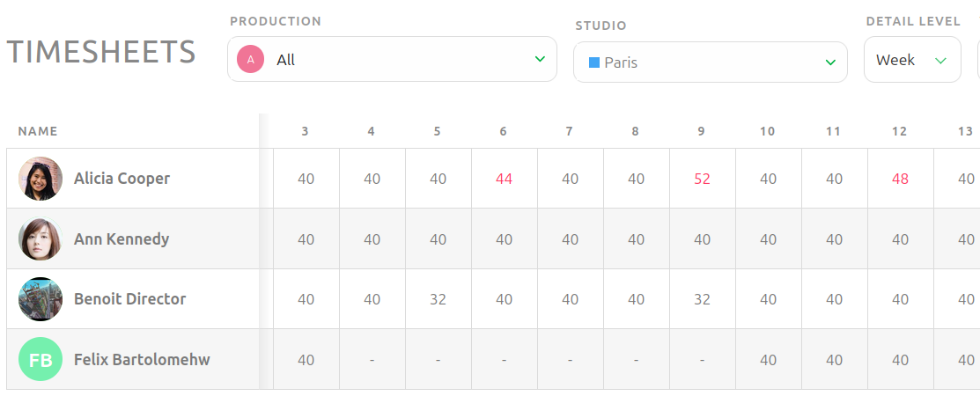Click the week 10 column header
Viewport: 980px width, 396px height.
768,131
